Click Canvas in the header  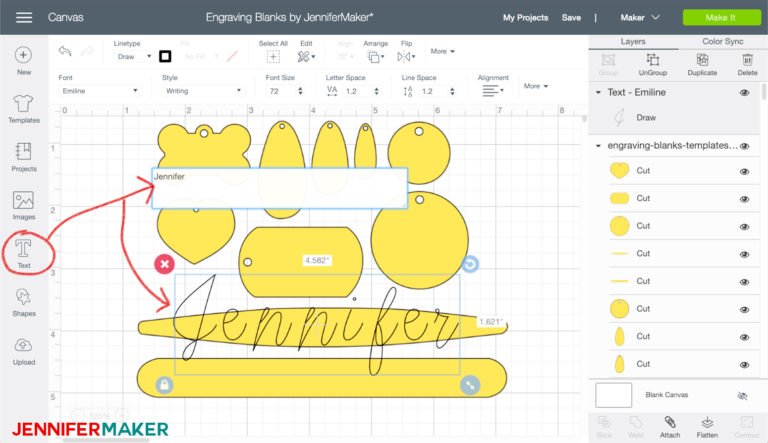click(x=66, y=18)
